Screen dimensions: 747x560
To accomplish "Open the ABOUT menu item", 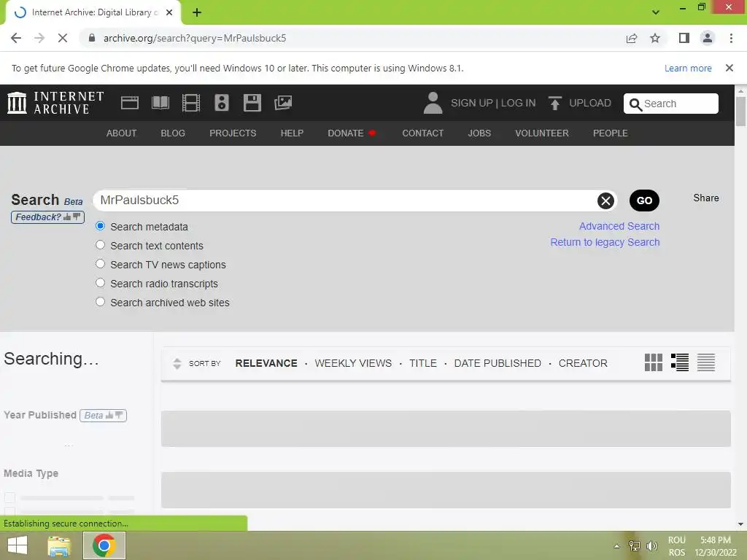I will click(122, 133).
